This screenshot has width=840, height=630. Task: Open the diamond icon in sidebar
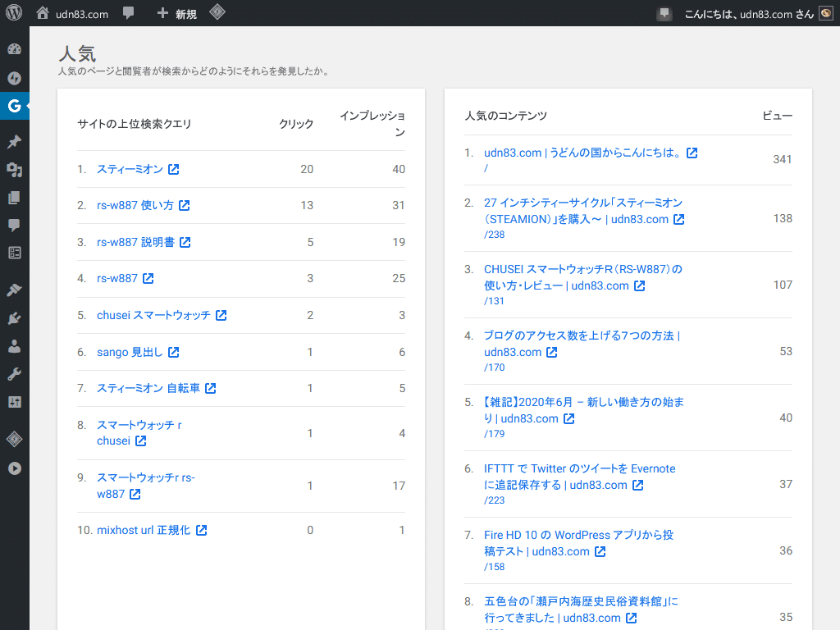[15, 440]
